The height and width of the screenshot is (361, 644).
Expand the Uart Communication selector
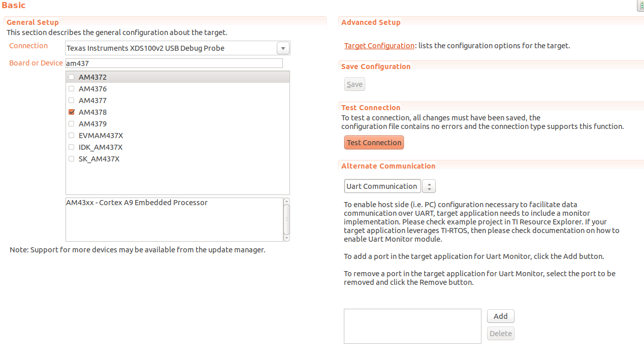[429, 186]
